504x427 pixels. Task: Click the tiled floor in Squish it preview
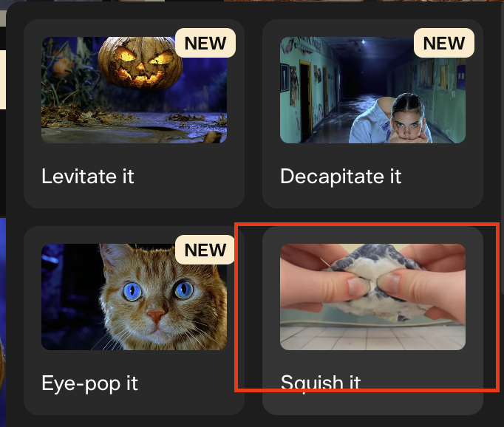click(x=372, y=338)
